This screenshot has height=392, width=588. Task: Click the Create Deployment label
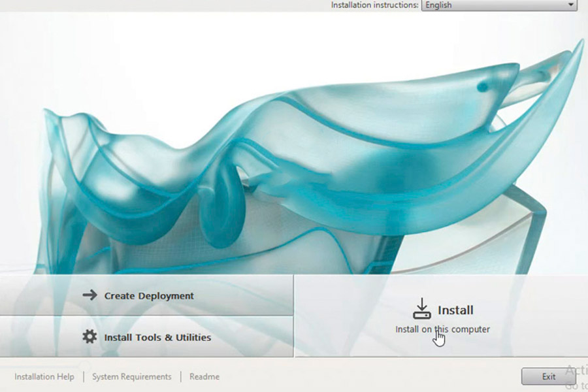click(x=149, y=296)
